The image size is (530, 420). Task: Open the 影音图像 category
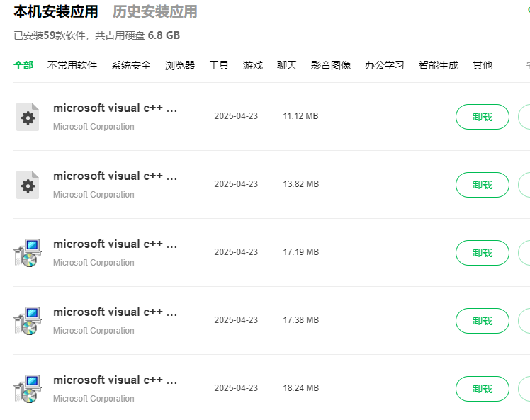click(x=331, y=65)
